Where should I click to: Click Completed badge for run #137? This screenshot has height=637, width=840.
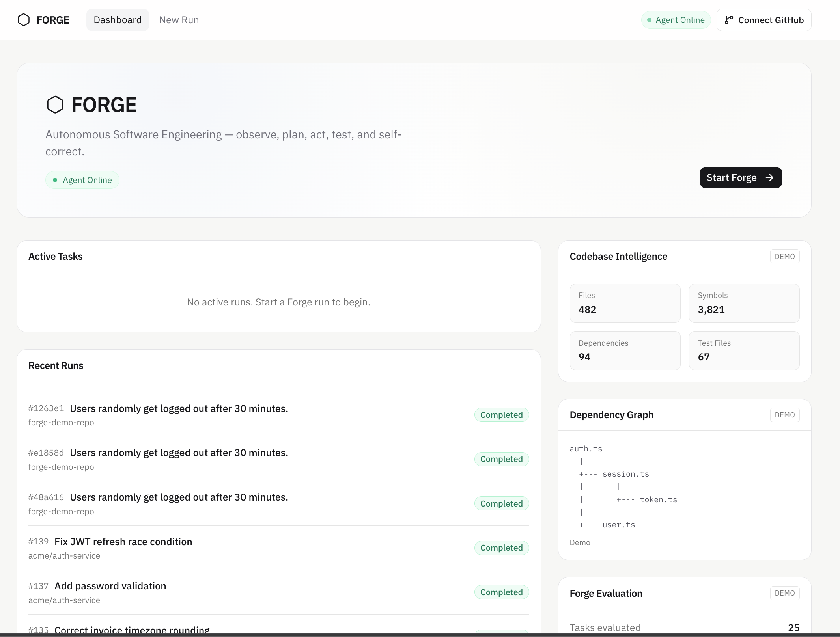click(x=502, y=592)
